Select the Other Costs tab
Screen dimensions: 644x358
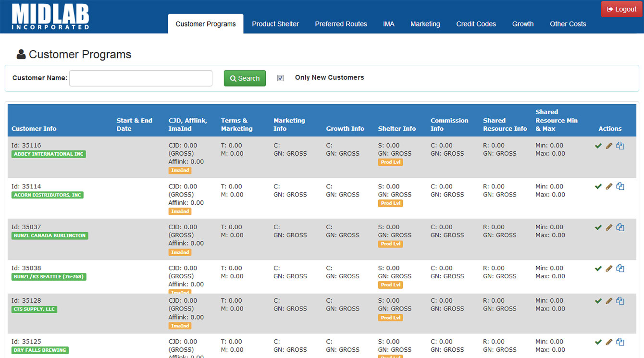point(568,24)
